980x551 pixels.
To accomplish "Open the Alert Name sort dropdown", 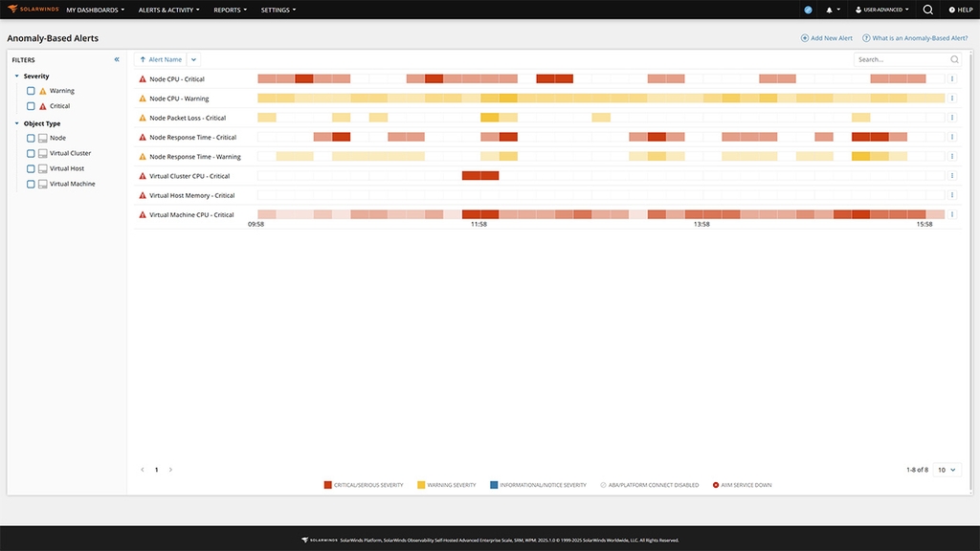I will (192, 58).
